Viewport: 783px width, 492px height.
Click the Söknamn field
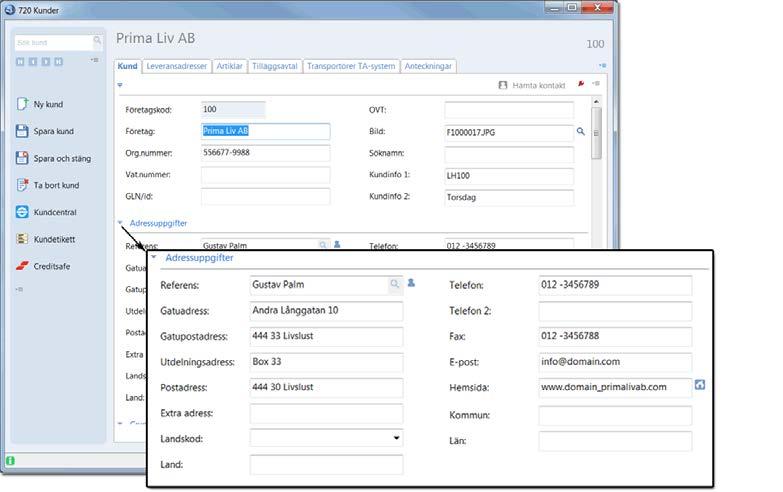pyautogui.click(x=509, y=154)
